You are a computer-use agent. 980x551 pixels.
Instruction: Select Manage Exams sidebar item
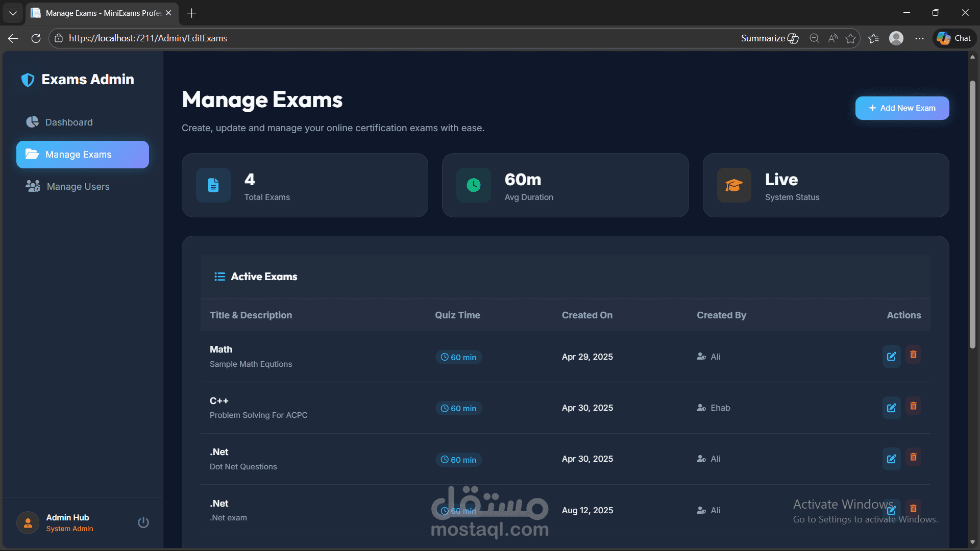pos(83,155)
